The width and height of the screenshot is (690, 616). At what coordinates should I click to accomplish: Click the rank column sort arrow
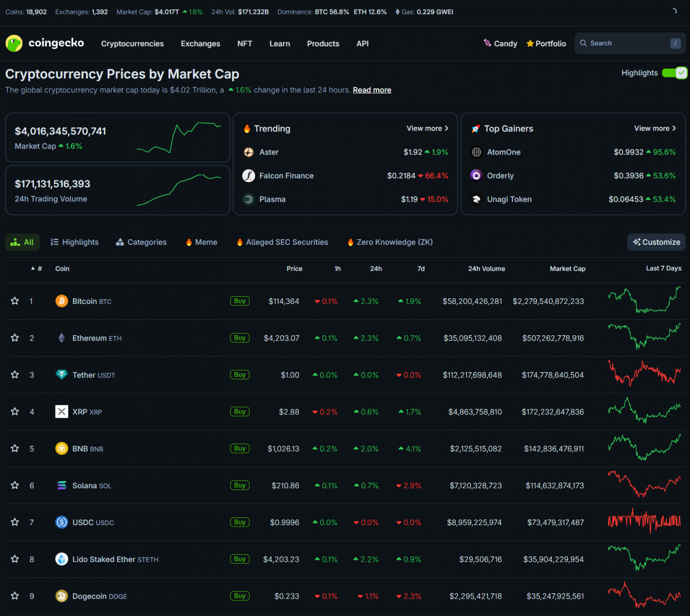pos(32,268)
